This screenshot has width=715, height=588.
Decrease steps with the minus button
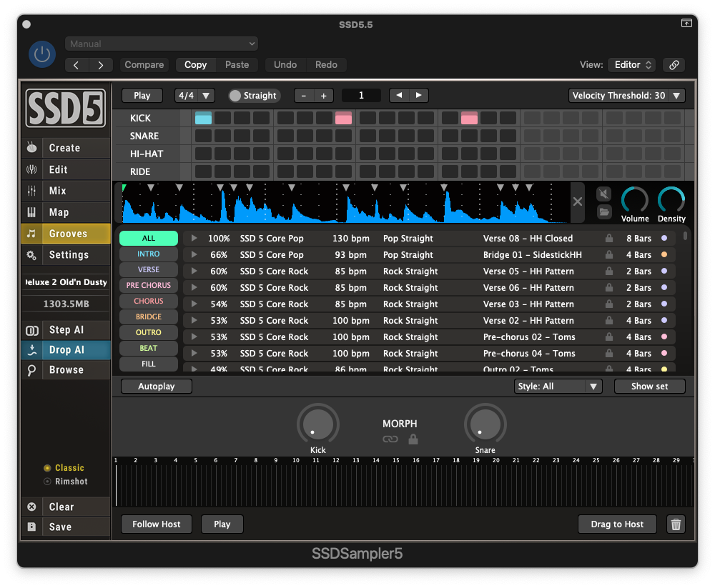(x=304, y=95)
